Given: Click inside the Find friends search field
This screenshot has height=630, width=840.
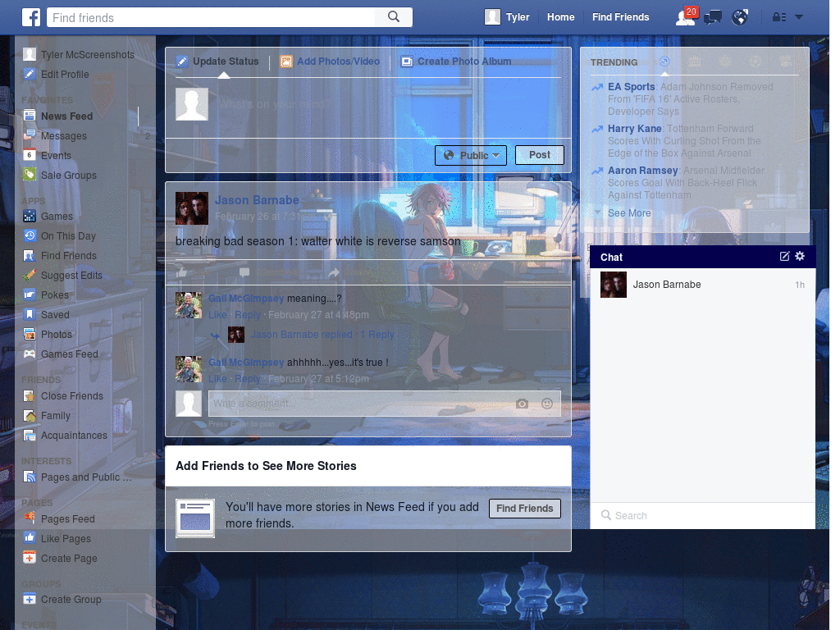Looking at the screenshot, I should click(212, 17).
